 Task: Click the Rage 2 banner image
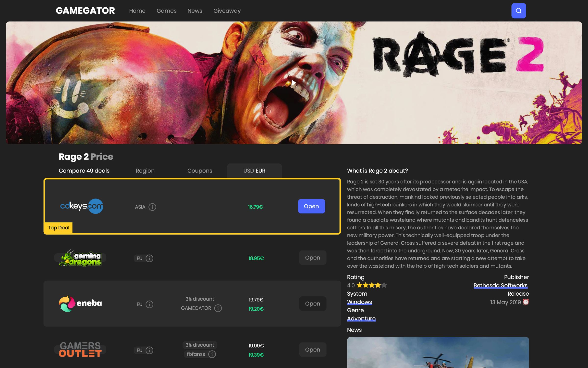(x=294, y=83)
